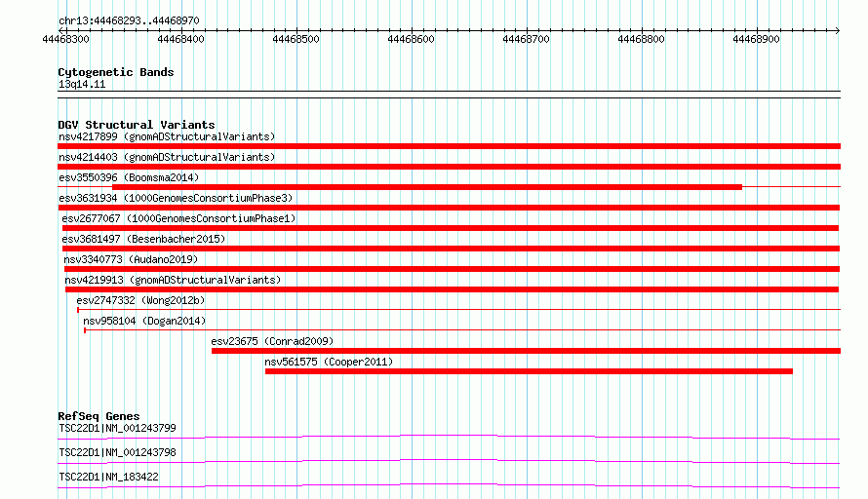The width and height of the screenshot is (868, 499).
Task: Click ruler position 44468400
Action: click(x=180, y=39)
